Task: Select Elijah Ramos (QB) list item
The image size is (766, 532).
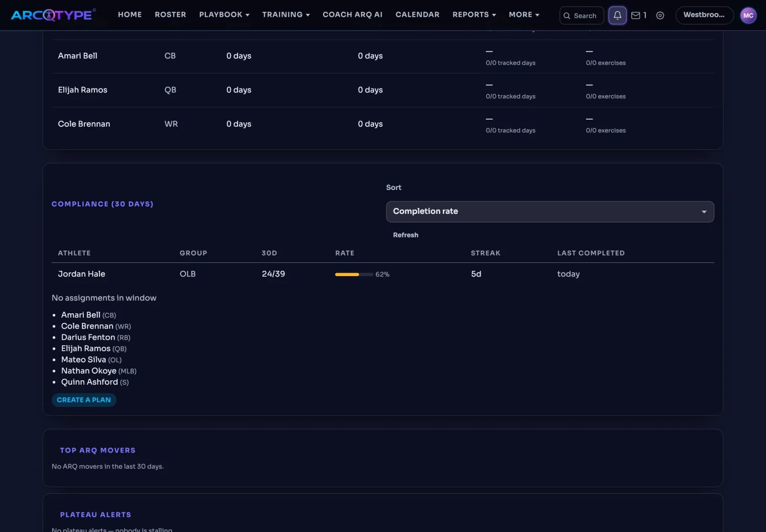Action: coord(94,348)
